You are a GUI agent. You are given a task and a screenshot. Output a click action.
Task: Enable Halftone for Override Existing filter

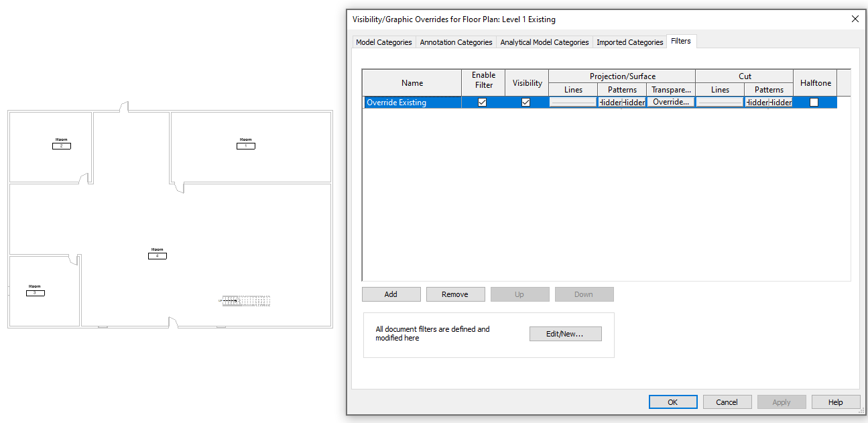coord(814,103)
